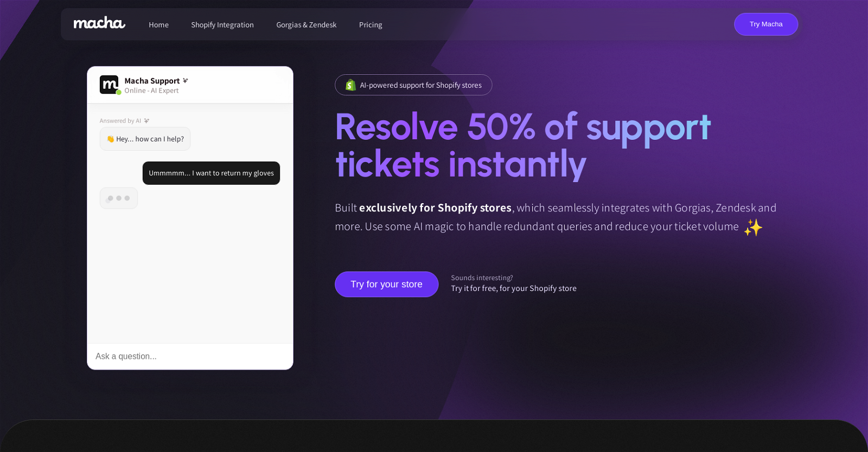Viewport: 868px width, 452px height.
Task: Click the sparkles emoji after ticket volume
Action: (x=753, y=227)
